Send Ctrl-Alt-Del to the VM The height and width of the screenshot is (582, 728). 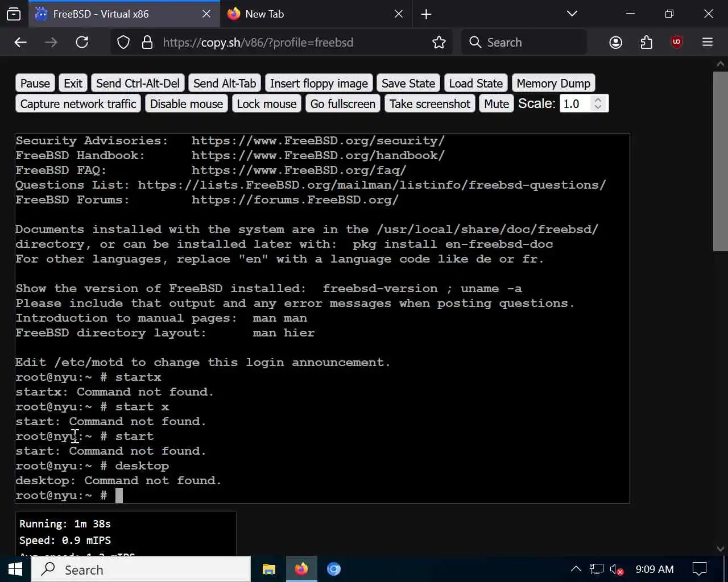138,84
